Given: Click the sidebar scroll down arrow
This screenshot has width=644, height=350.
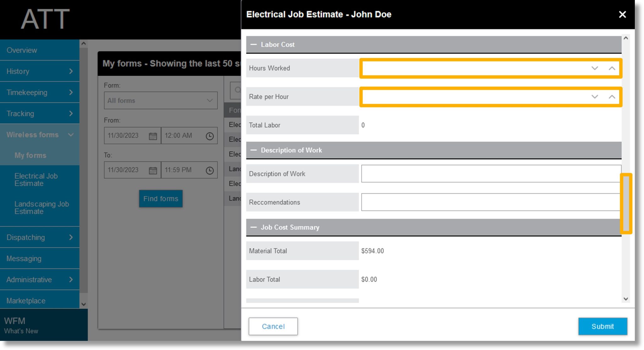Looking at the screenshot, I should 83,304.
